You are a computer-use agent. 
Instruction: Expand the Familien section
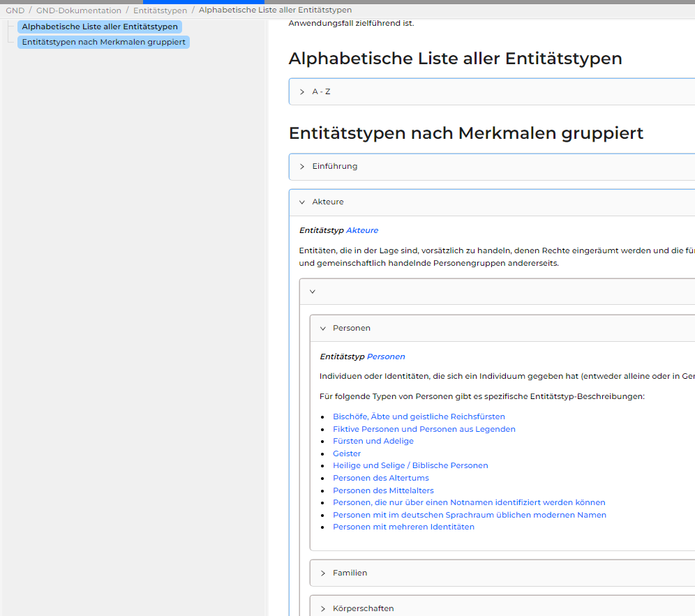[x=350, y=573]
